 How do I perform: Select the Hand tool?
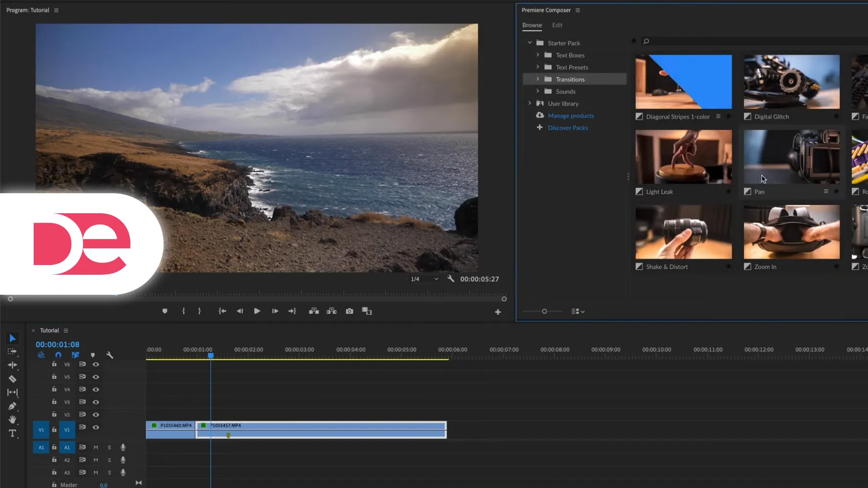tap(12, 420)
